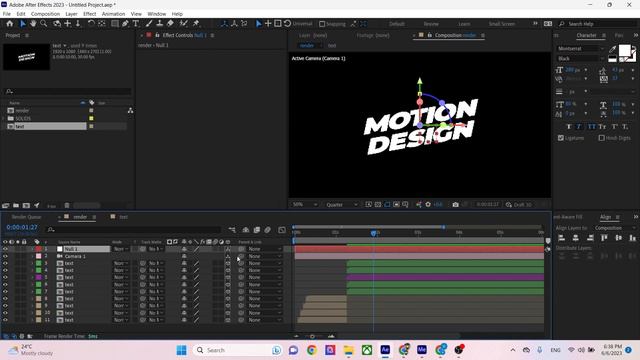This screenshot has height=360, width=640.
Task: Toggle the Hindi Digits checkbox
Action: (x=601, y=138)
